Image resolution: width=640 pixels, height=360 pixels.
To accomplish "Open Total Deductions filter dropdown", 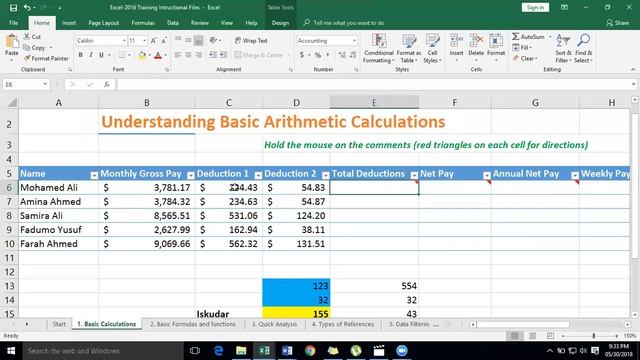I will (414, 175).
